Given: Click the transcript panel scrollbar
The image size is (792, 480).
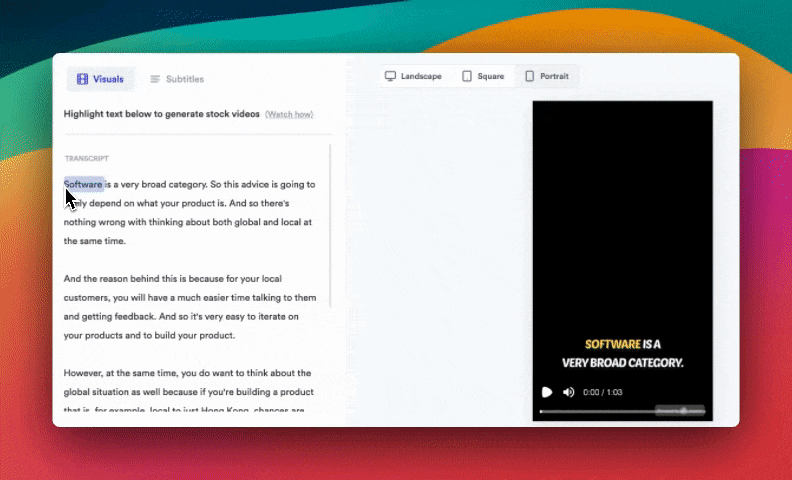Looking at the screenshot, I should pos(330,225).
